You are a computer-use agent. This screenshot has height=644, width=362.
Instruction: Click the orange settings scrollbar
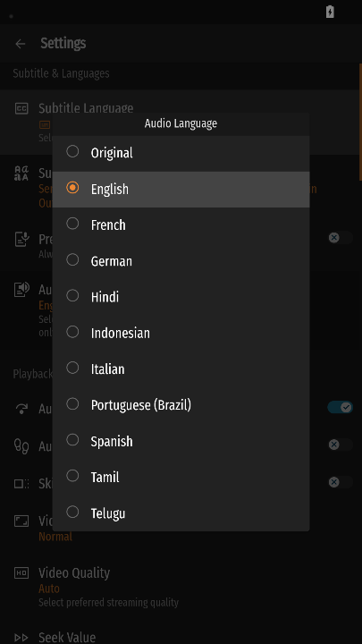pyautogui.click(x=360, y=122)
